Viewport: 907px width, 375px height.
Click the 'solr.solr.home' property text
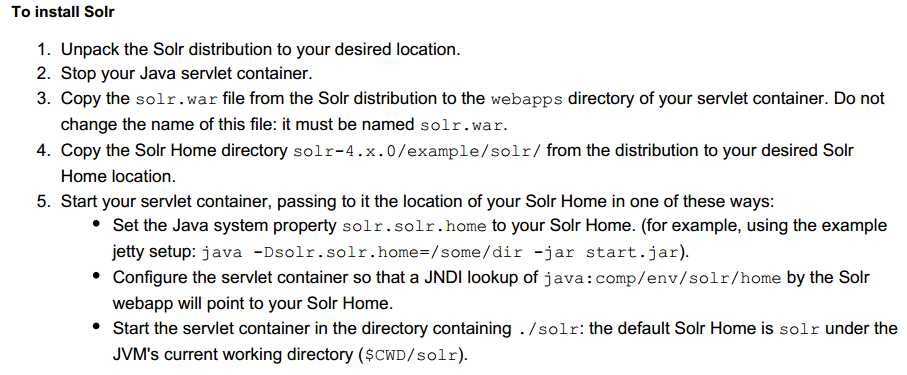pos(414,226)
